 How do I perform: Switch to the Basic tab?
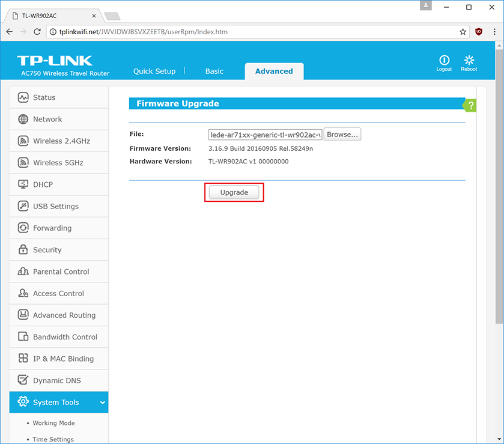(x=214, y=71)
